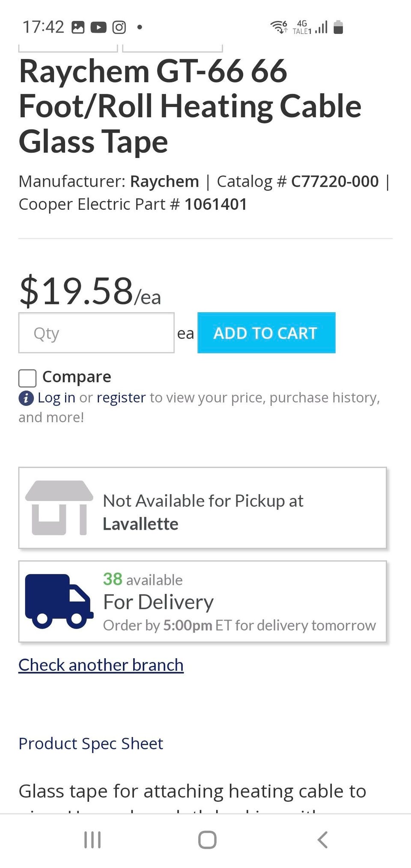Tap the YouTube notification icon
The height and width of the screenshot is (868, 411).
[98, 27]
